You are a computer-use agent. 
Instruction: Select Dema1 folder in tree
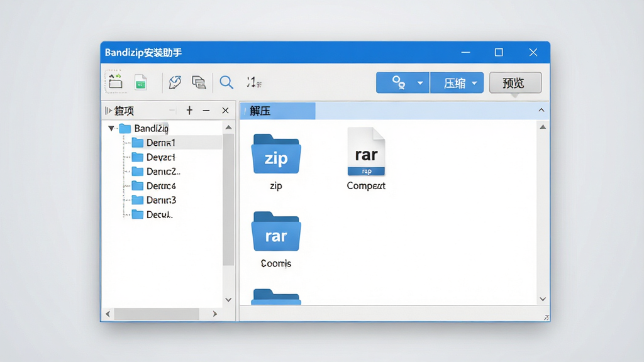(x=154, y=143)
